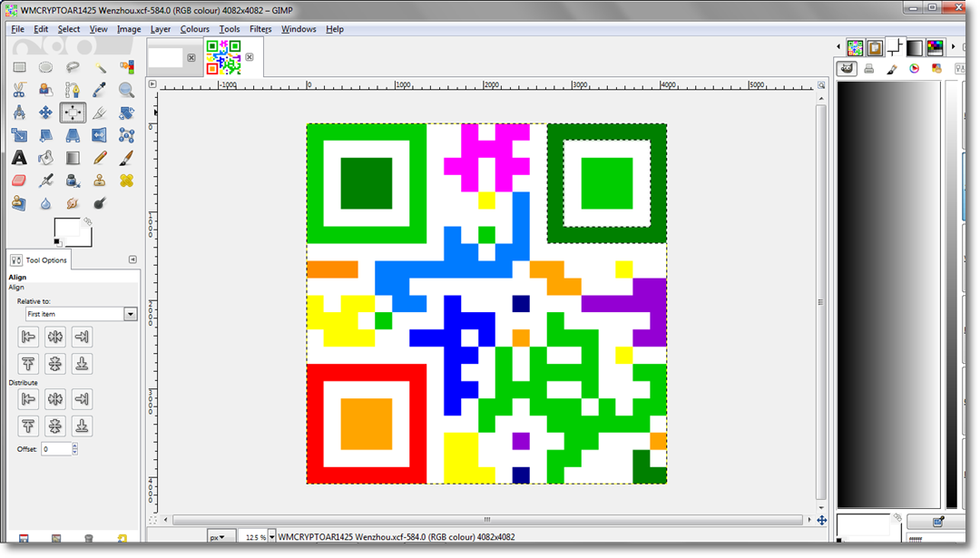Open the File menu

click(17, 29)
